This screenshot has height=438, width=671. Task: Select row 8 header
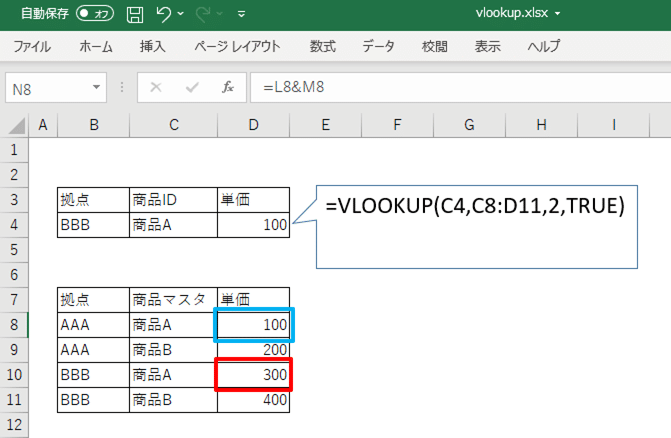(x=14, y=325)
